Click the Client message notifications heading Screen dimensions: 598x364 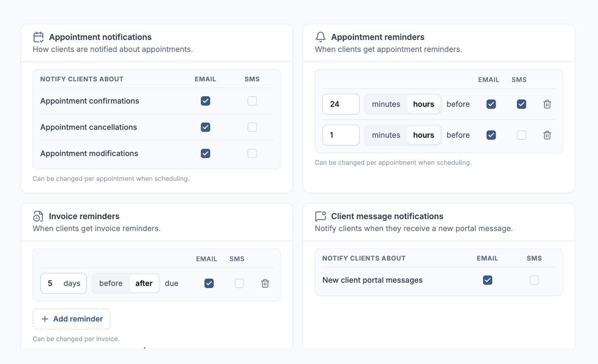387,216
